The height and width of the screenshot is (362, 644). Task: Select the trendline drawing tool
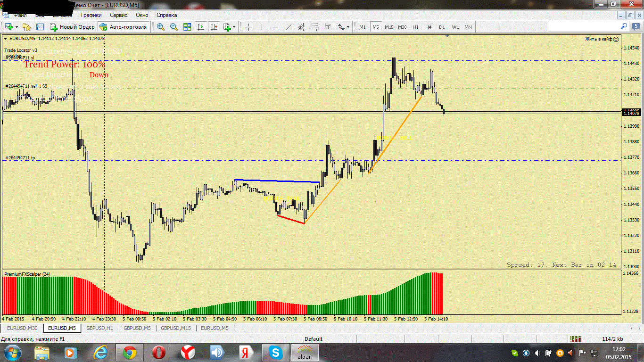(289, 27)
